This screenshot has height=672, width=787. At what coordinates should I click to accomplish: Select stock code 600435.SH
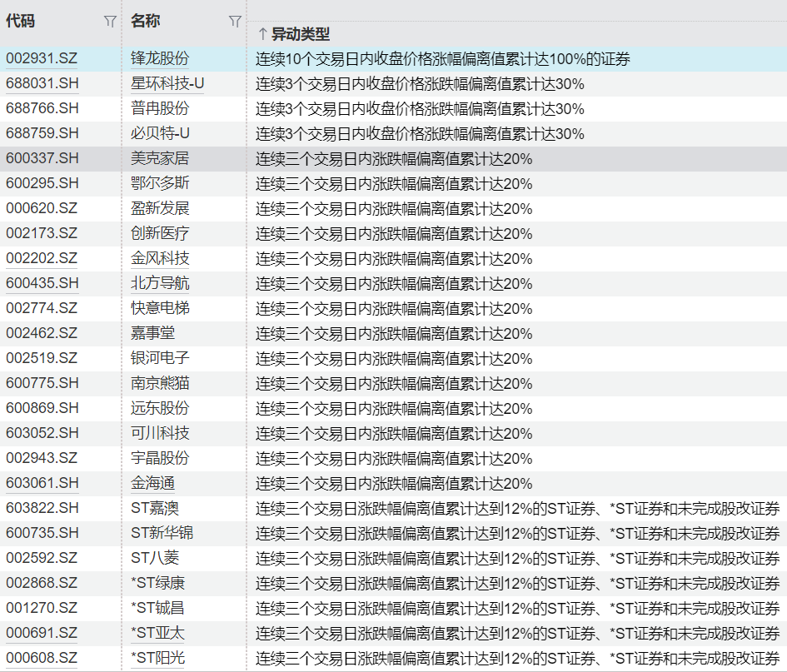[42, 284]
